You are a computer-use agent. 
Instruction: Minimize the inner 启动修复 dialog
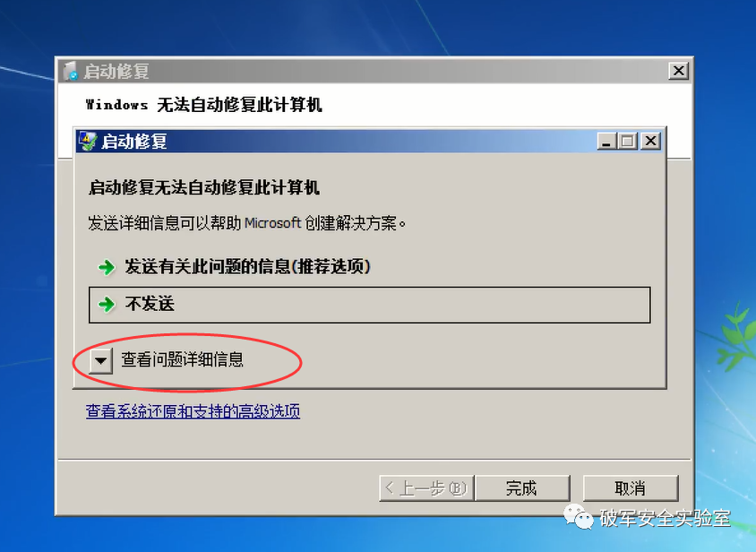[606, 142]
